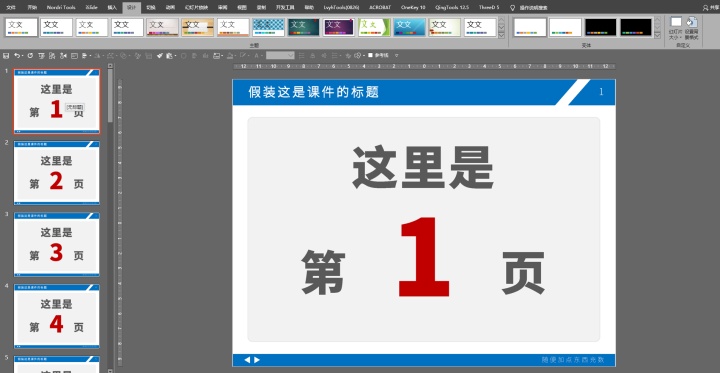720x373 pixels.
Task: Toggle the guides checkbox in quick toolbar
Action: 370,55
